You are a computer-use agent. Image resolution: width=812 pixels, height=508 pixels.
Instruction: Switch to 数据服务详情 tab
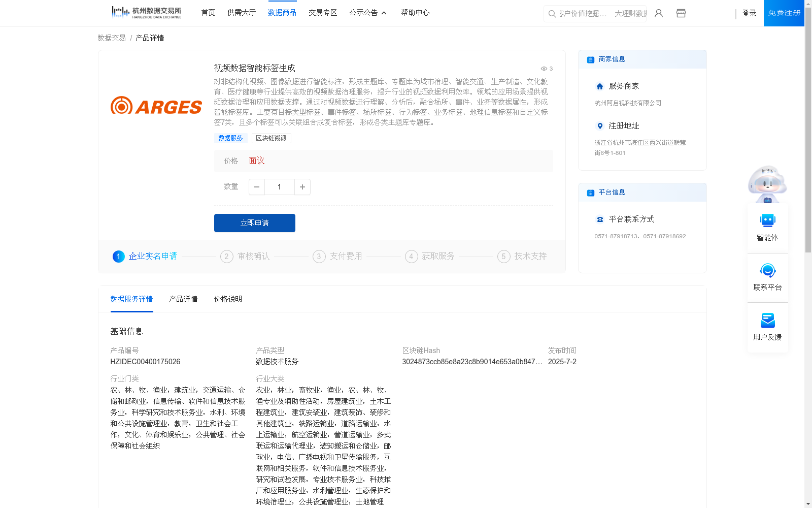[131, 299]
